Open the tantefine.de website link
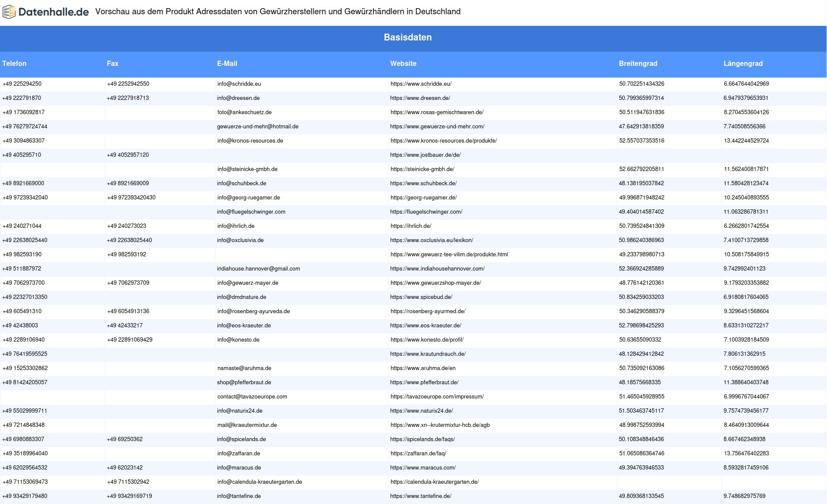This screenshot has width=827, height=504. (x=421, y=496)
